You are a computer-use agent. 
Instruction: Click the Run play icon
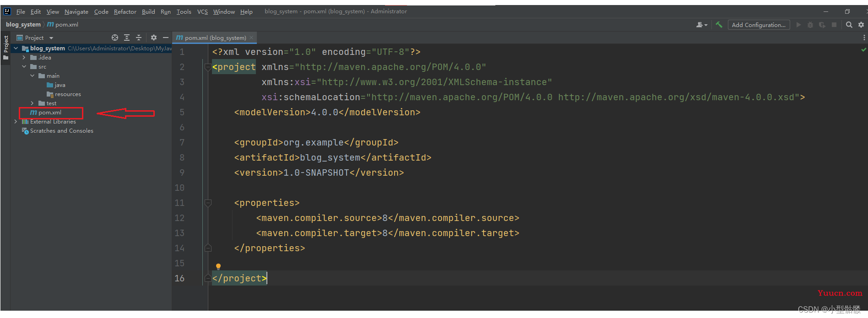pos(798,25)
